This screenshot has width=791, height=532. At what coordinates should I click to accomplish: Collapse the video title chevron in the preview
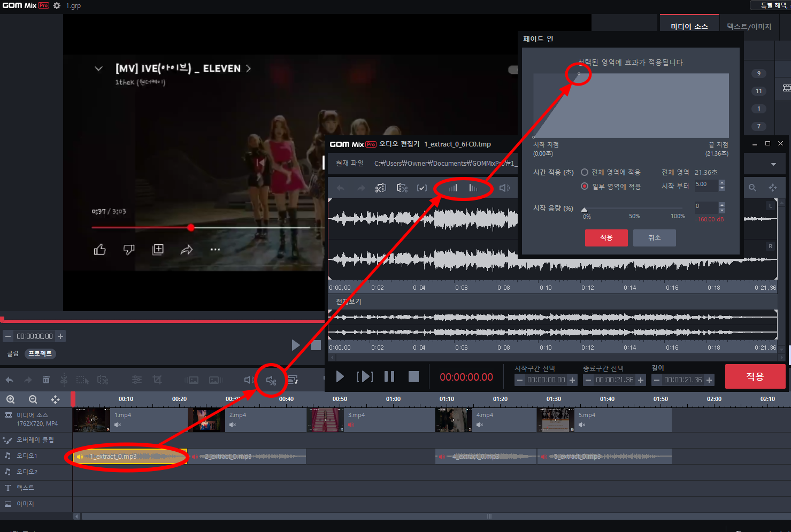coord(98,68)
